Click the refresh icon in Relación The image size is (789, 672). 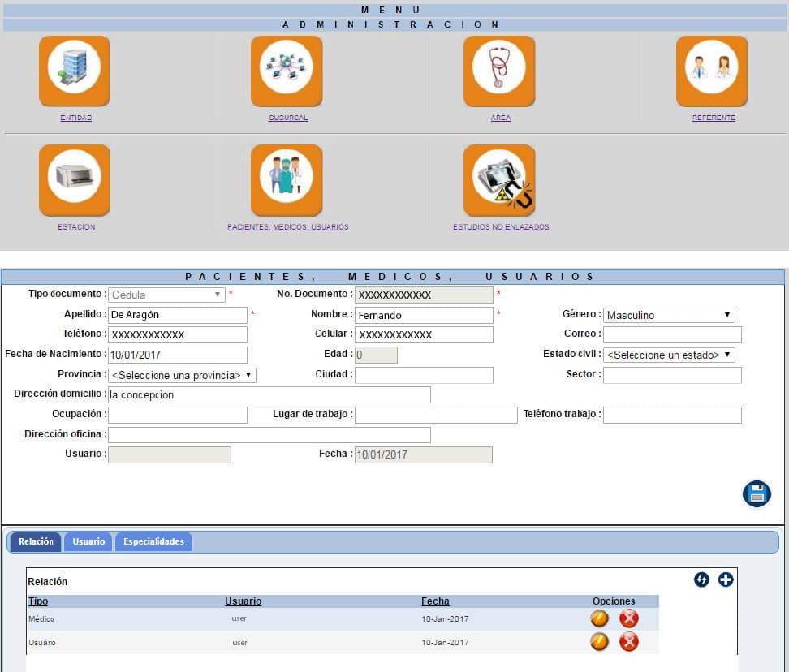(701, 579)
